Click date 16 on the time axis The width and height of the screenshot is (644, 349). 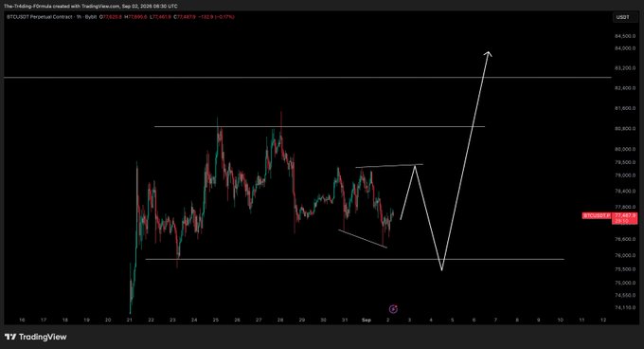[22, 320]
